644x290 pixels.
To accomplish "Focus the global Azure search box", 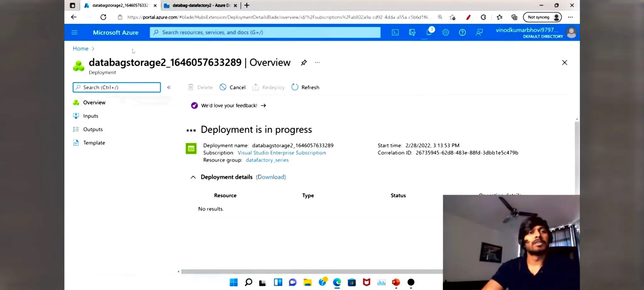I will 265,32.
